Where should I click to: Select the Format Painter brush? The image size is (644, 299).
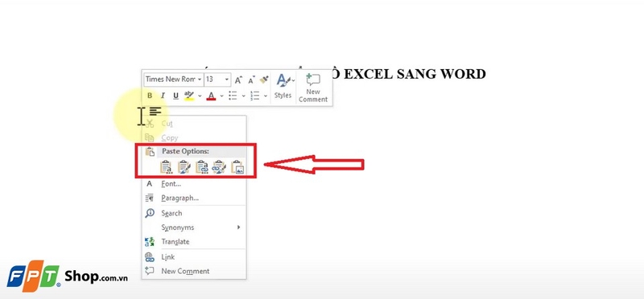264,79
